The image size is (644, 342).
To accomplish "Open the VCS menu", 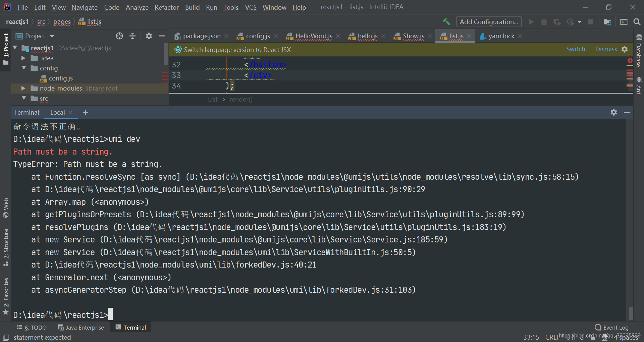I will point(251,7).
